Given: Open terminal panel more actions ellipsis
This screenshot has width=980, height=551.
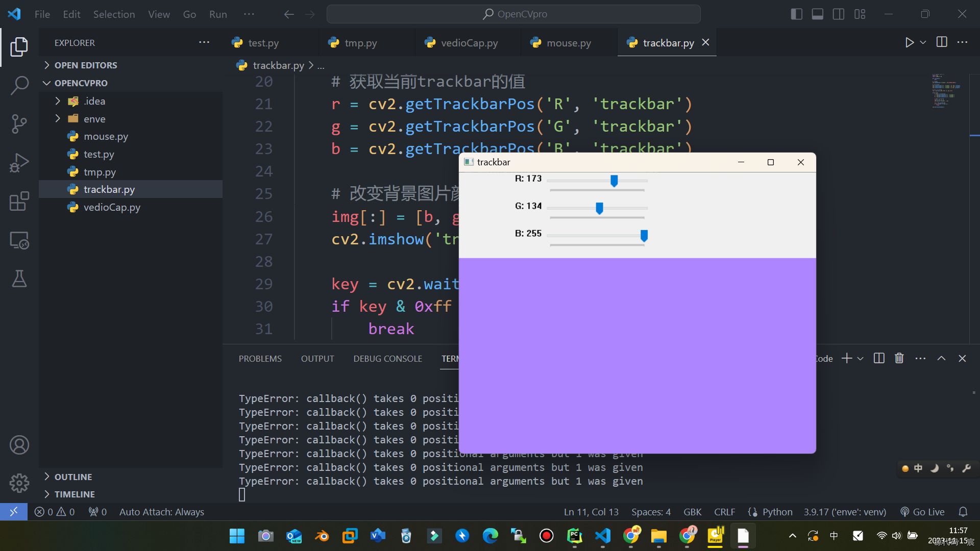Looking at the screenshot, I should [x=920, y=358].
